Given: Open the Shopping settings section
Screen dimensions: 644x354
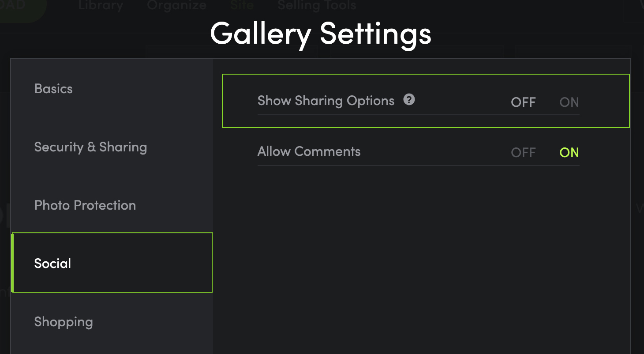Looking at the screenshot, I should click(x=112, y=322).
